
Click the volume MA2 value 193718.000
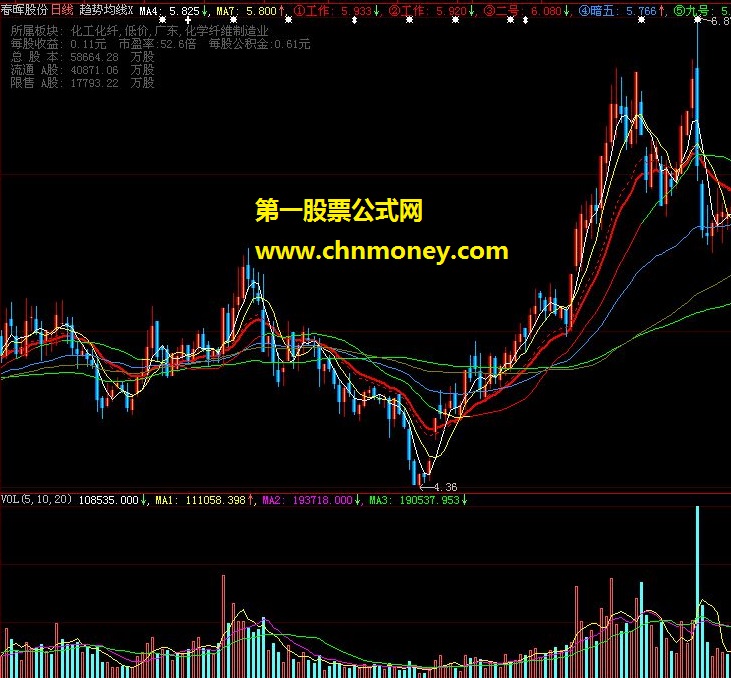pyautogui.click(x=323, y=500)
